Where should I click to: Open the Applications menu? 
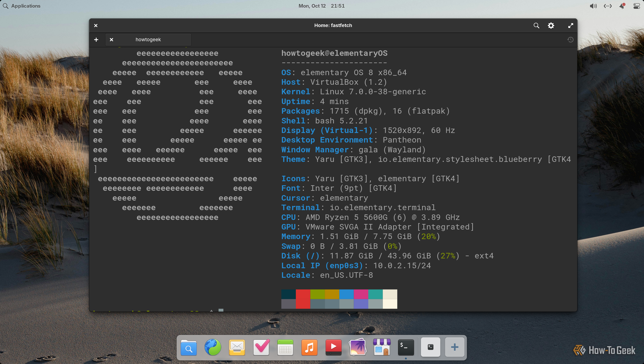tap(22, 6)
